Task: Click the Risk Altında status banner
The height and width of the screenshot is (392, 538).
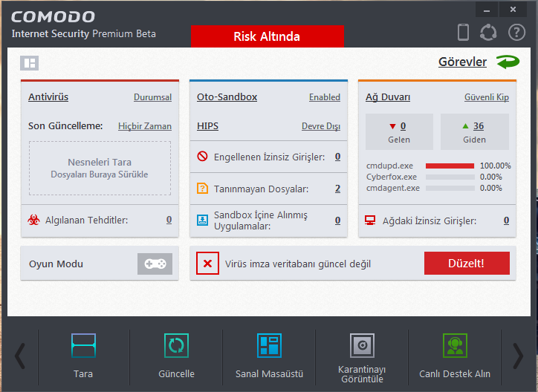Action: [x=268, y=36]
